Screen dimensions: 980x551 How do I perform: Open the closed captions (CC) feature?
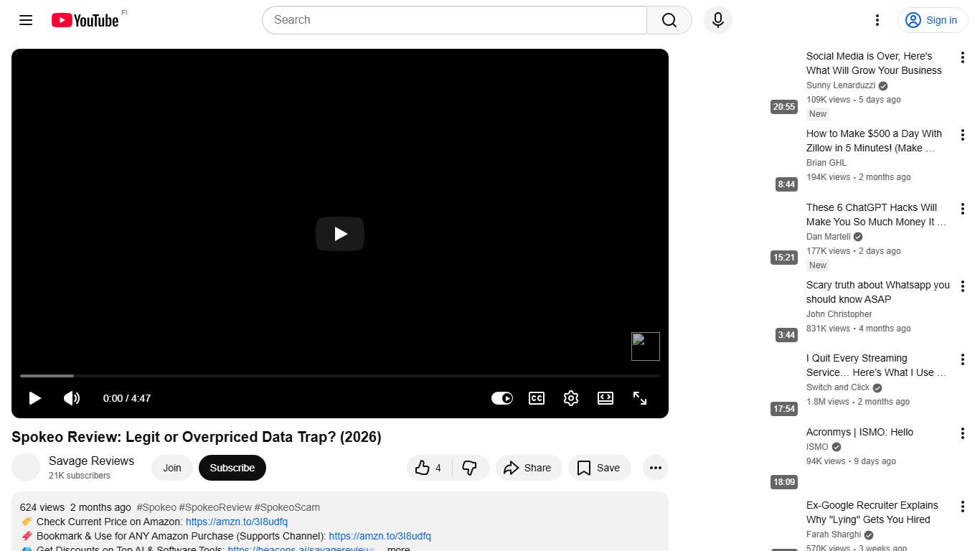click(536, 398)
